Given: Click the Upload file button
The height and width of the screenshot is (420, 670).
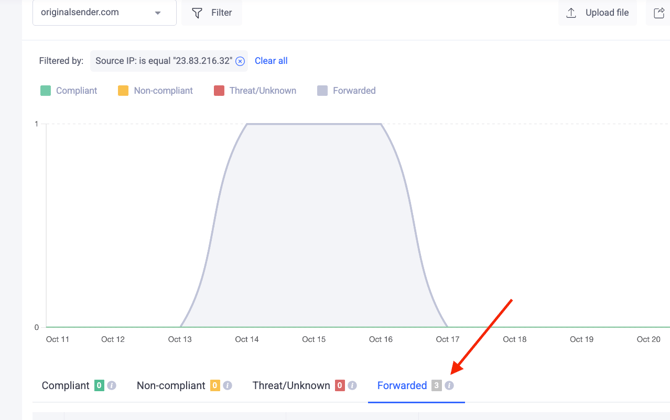Looking at the screenshot, I should (x=597, y=13).
